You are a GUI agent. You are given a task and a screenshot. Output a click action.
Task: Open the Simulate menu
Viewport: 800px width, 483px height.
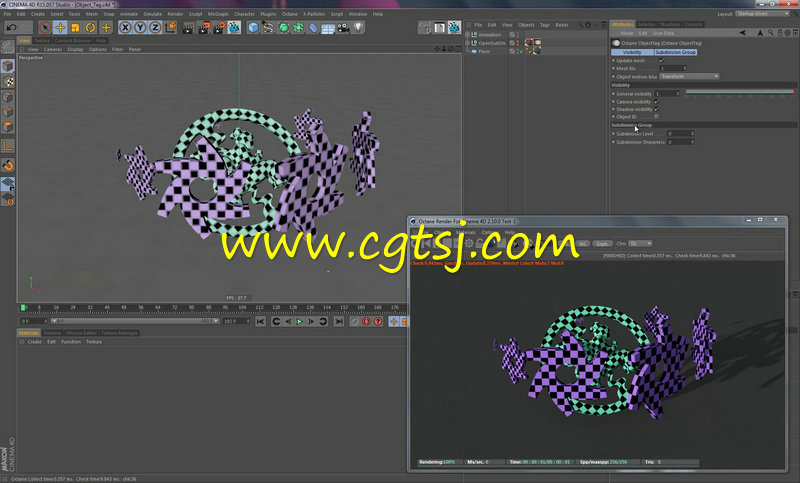tap(152, 14)
